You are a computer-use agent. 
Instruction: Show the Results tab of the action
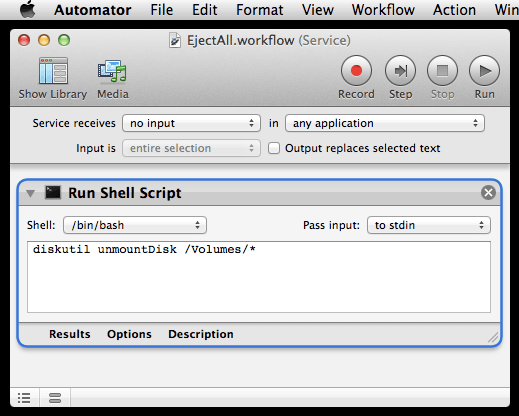70,334
